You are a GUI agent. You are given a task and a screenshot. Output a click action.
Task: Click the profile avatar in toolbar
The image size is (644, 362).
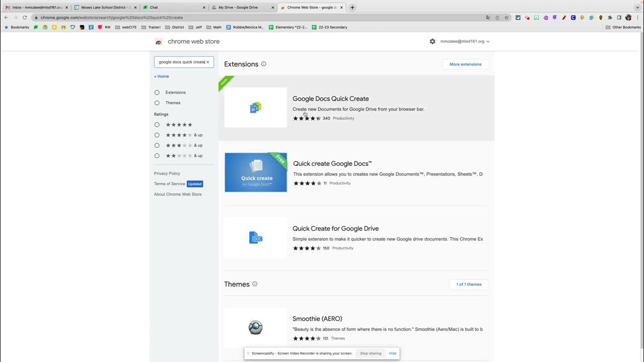[628, 17]
